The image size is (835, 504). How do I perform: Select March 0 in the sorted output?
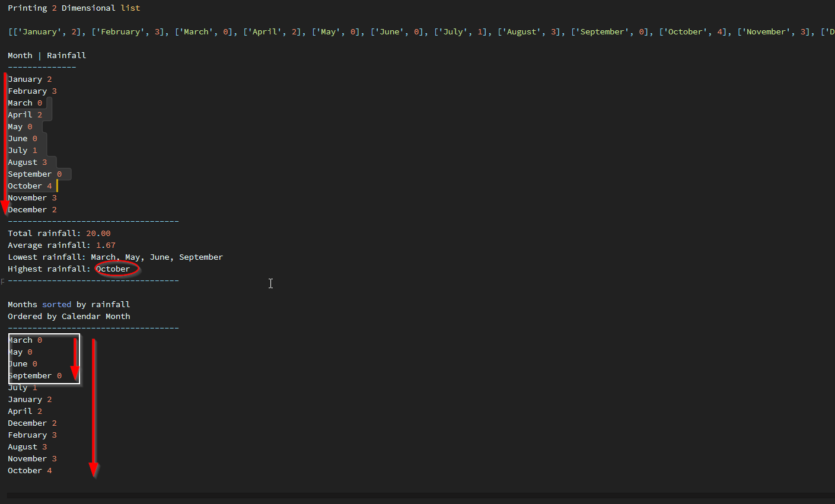pos(24,340)
